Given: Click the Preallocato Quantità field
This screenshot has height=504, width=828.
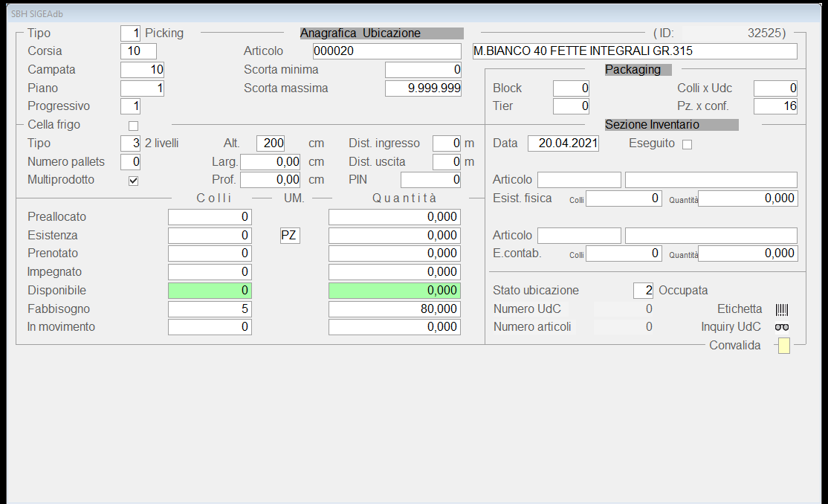Looking at the screenshot, I should 395,217.
